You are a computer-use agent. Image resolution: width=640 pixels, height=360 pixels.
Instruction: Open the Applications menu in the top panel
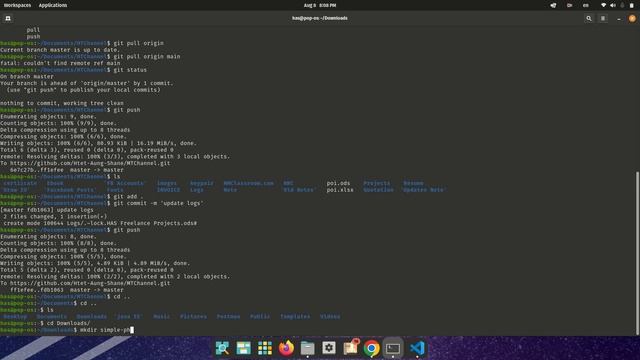coord(53,5)
